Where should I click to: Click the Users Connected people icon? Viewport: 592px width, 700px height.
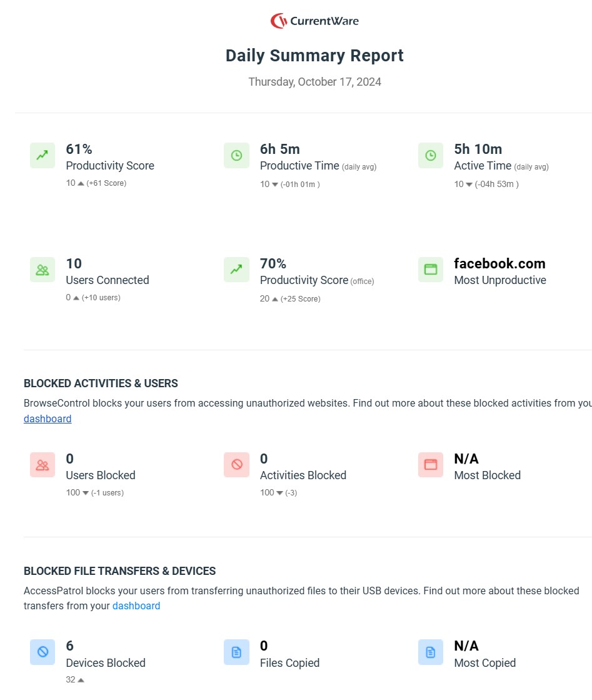(x=43, y=270)
